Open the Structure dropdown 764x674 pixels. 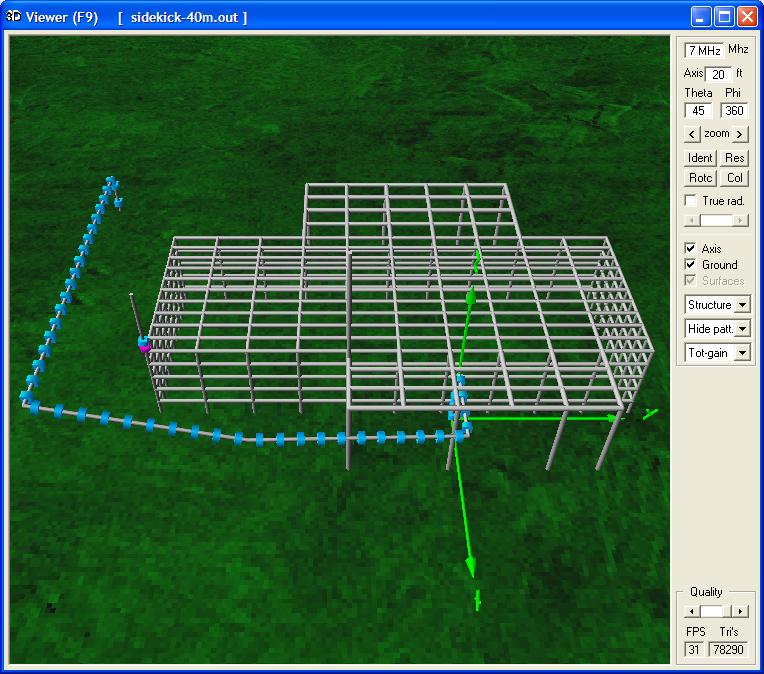click(743, 305)
